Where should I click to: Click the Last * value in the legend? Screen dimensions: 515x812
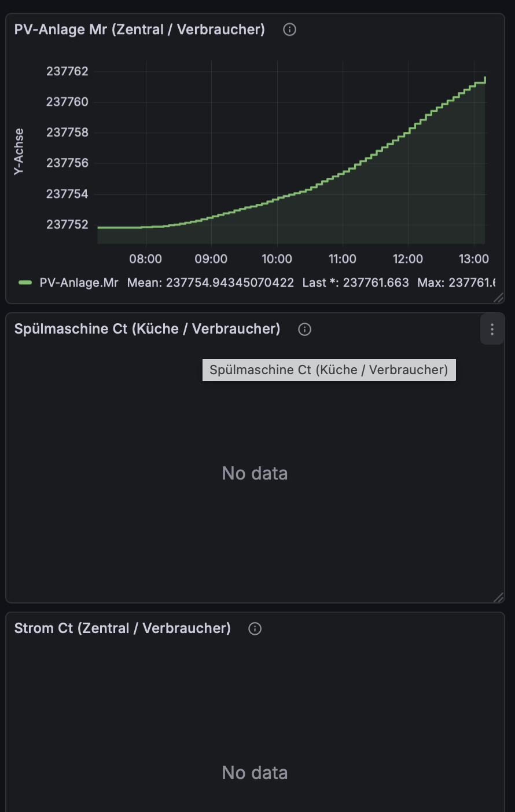point(355,283)
